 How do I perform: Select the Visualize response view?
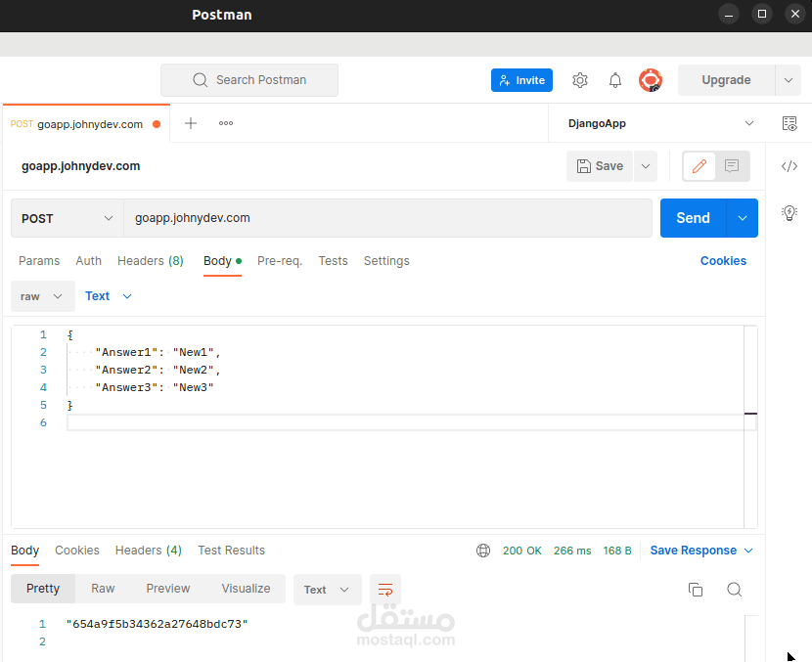(246, 589)
